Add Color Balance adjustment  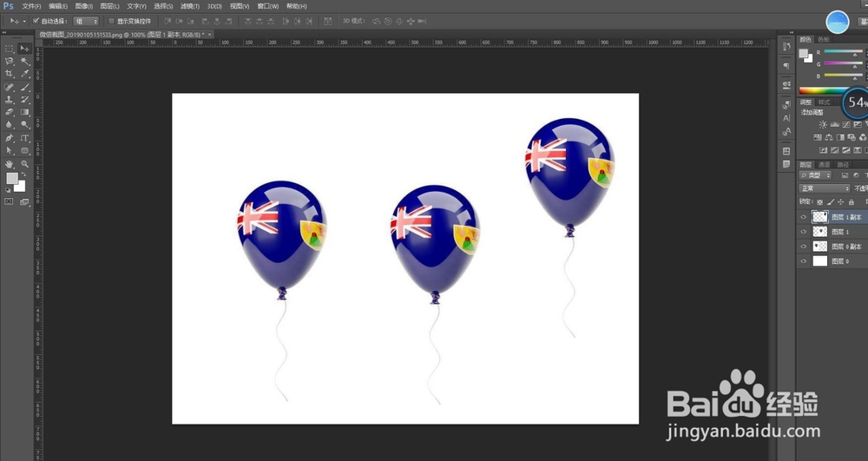[829, 136]
